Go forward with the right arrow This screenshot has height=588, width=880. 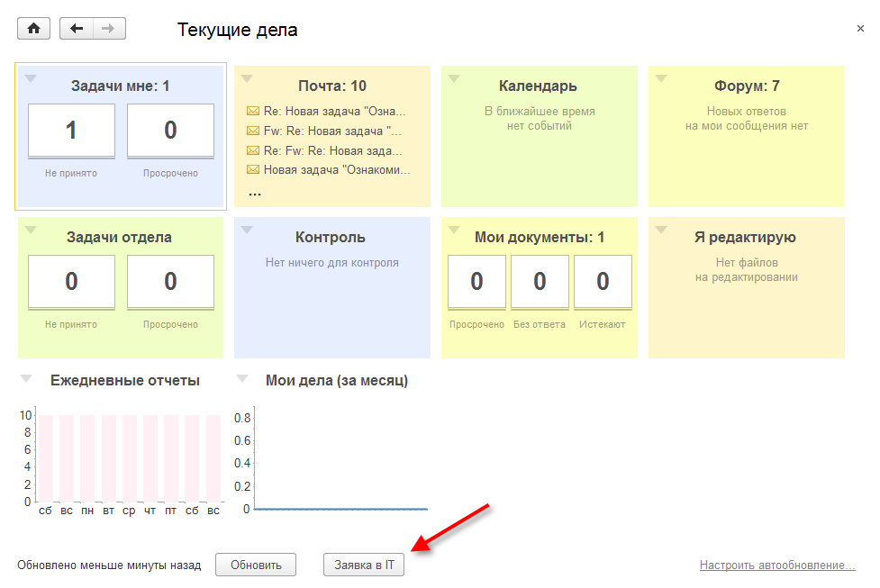pos(108,29)
